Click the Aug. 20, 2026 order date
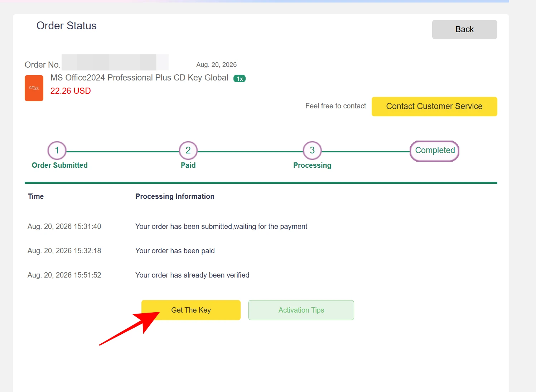This screenshot has height=392, width=536. click(x=216, y=65)
